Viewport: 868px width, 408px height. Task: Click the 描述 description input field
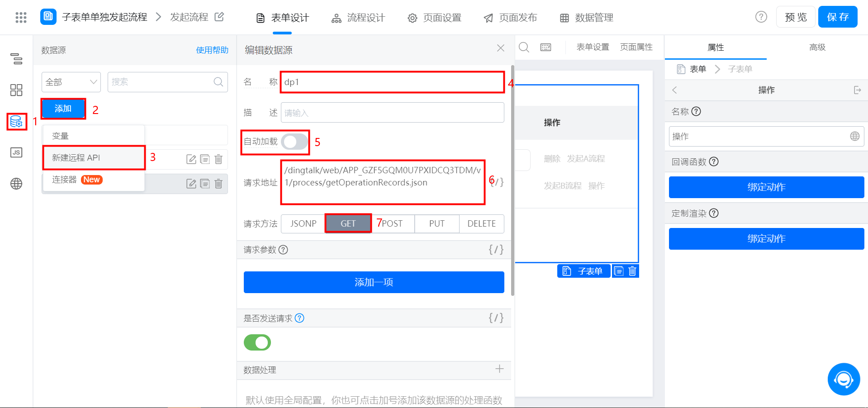(x=392, y=112)
